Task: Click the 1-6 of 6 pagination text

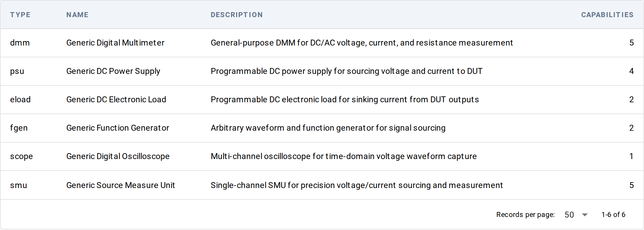Action: pyautogui.click(x=613, y=215)
